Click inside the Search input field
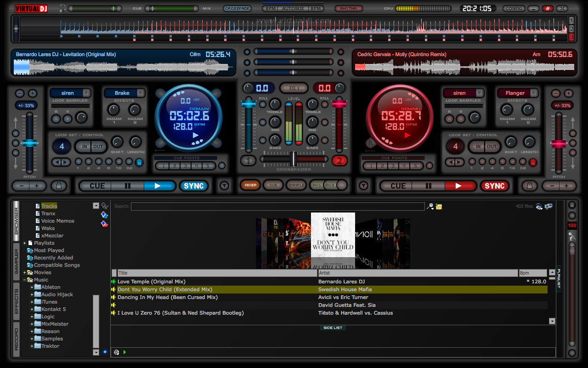This screenshot has width=588, height=368. click(277, 207)
